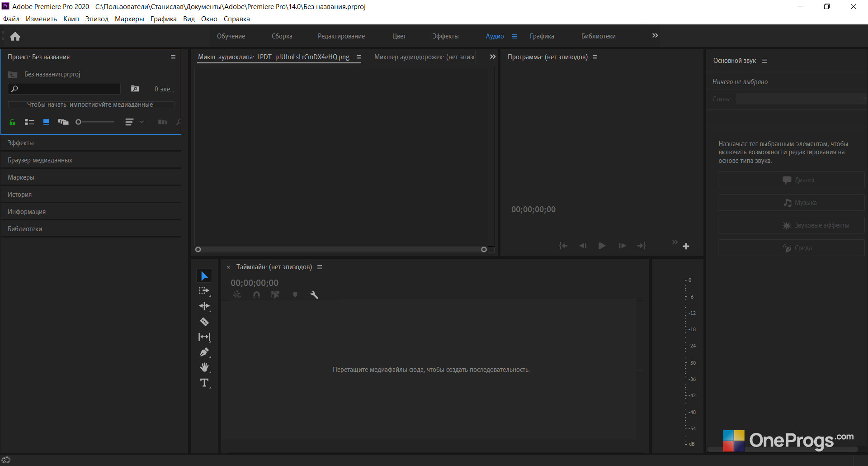The image size is (868, 466).
Task: Click the audio mixer left scroll handle
Action: [198, 249]
